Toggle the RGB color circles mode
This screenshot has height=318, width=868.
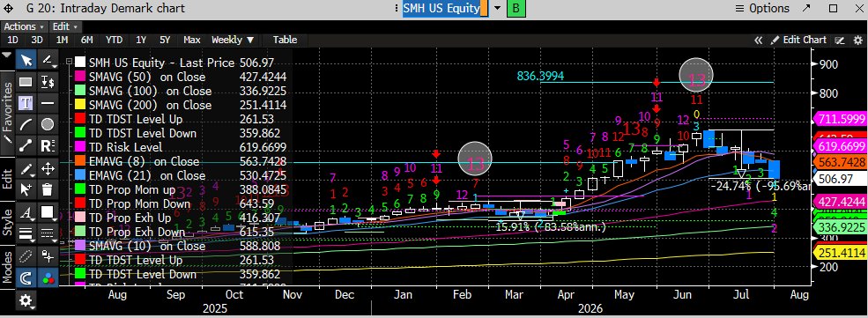click(x=48, y=278)
